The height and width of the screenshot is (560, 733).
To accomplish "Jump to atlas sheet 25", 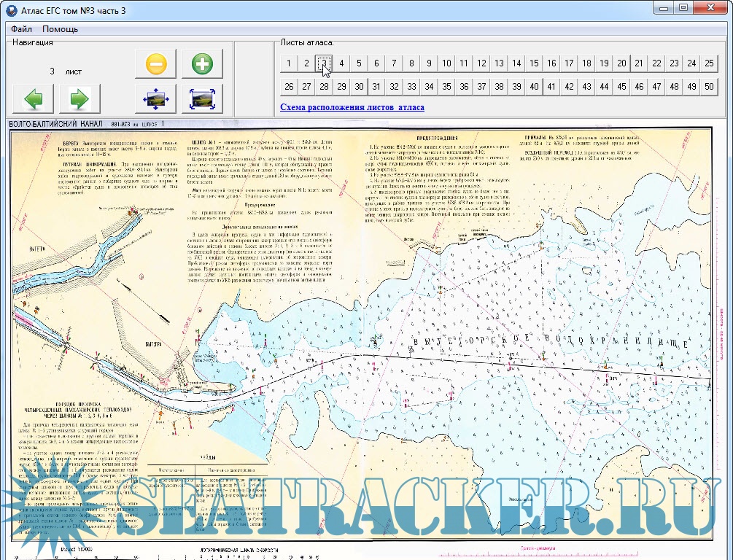I will coord(710,63).
